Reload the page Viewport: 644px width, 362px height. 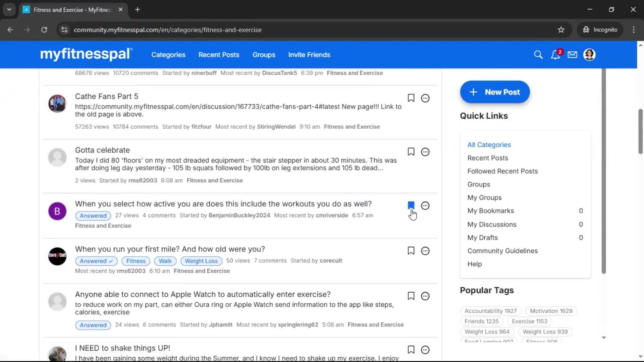(x=44, y=30)
